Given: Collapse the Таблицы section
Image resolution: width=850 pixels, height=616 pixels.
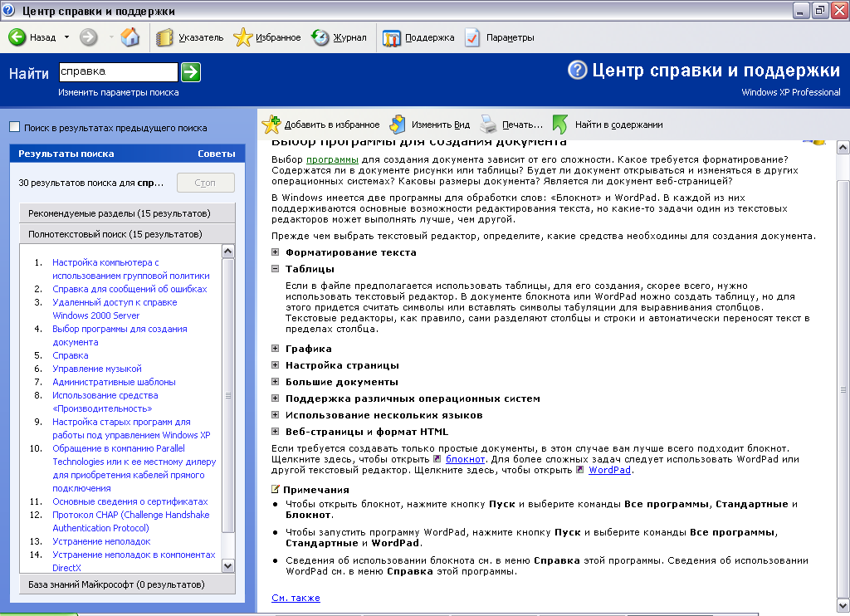Looking at the screenshot, I should tap(276, 268).
